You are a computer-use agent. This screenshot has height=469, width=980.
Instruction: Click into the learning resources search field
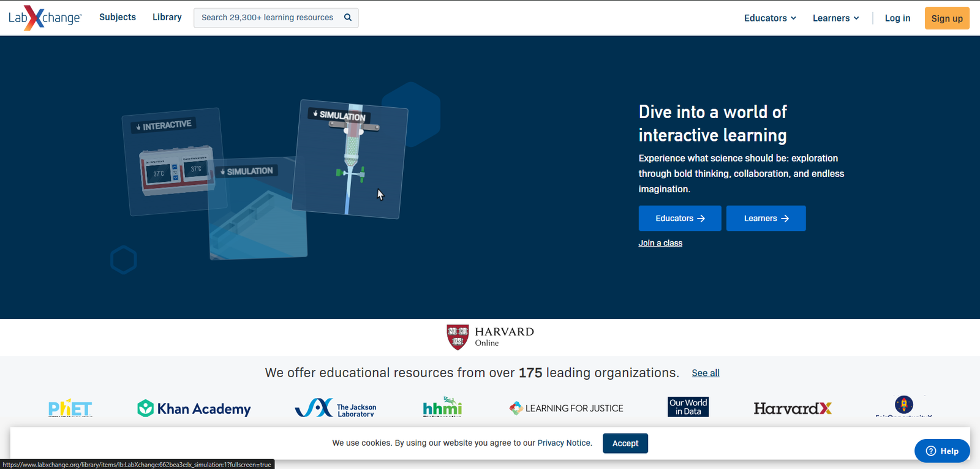(268, 18)
